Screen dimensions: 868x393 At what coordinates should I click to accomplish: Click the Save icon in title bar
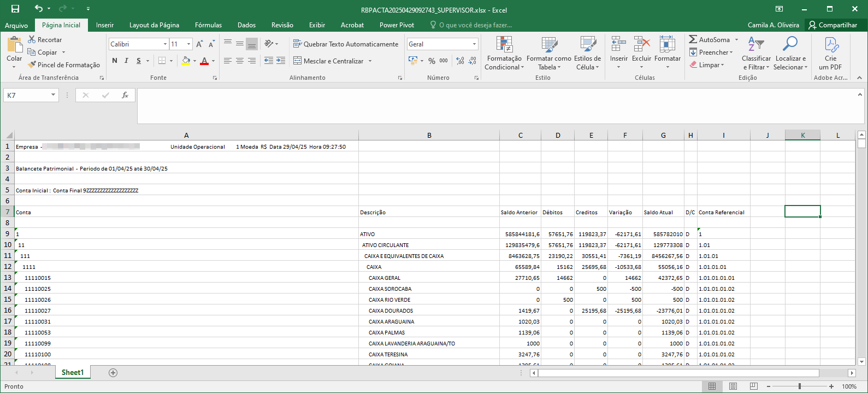click(x=15, y=9)
